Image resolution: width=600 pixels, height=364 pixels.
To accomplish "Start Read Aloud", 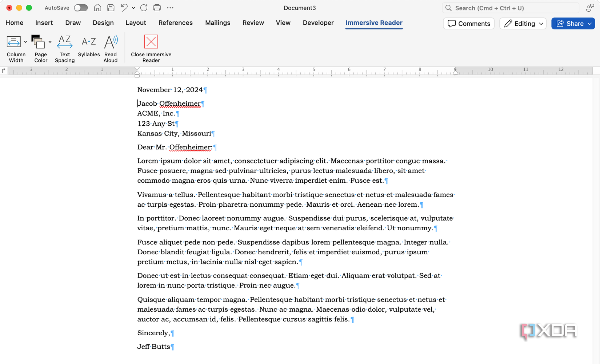I will click(x=111, y=49).
